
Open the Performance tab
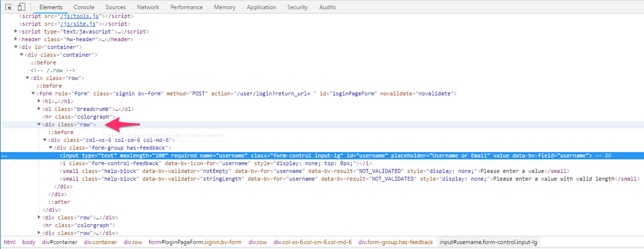(x=187, y=7)
